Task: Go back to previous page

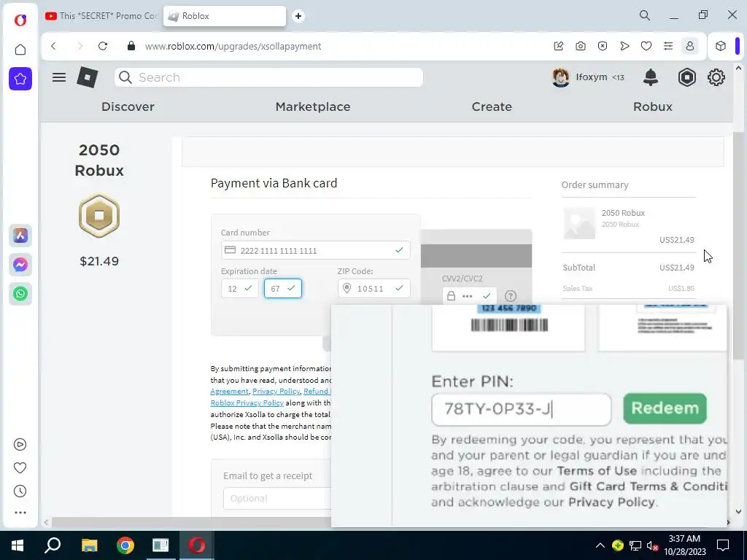Action: [x=53, y=46]
